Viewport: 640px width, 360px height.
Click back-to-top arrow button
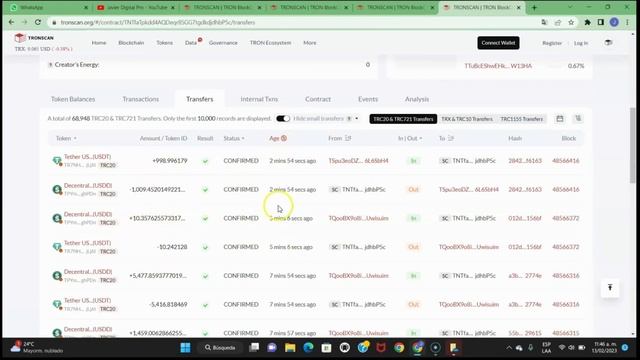click(610, 287)
